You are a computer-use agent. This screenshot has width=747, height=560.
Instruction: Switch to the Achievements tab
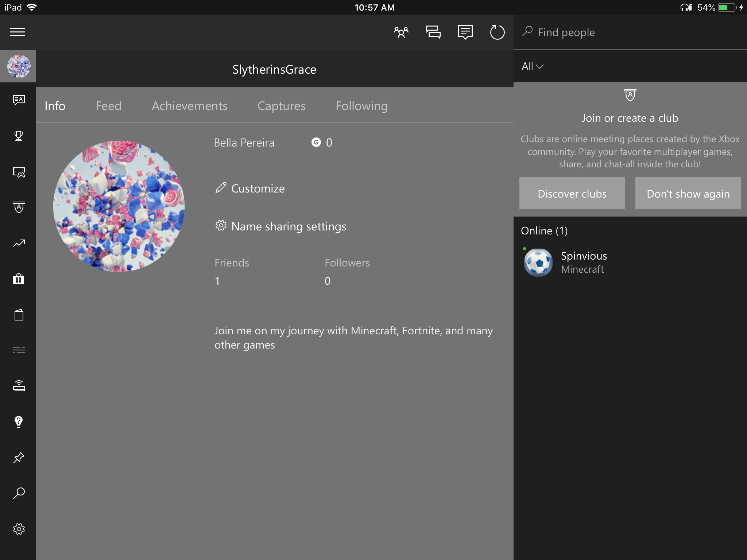click(189, 106)
